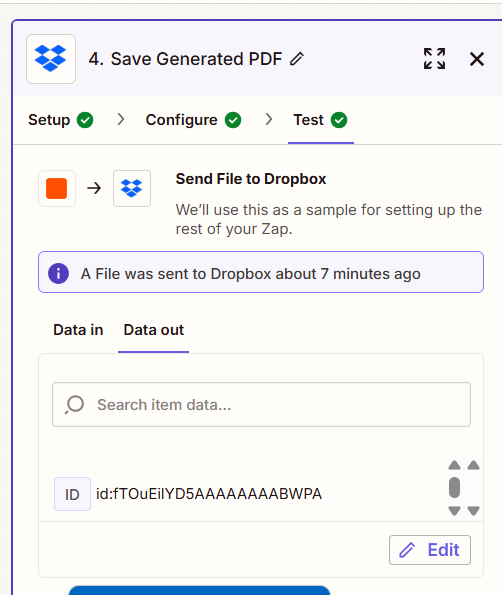This screenshot has width=502, height=595.
Task: Select the Data out tab
Action: coord(154,330)
